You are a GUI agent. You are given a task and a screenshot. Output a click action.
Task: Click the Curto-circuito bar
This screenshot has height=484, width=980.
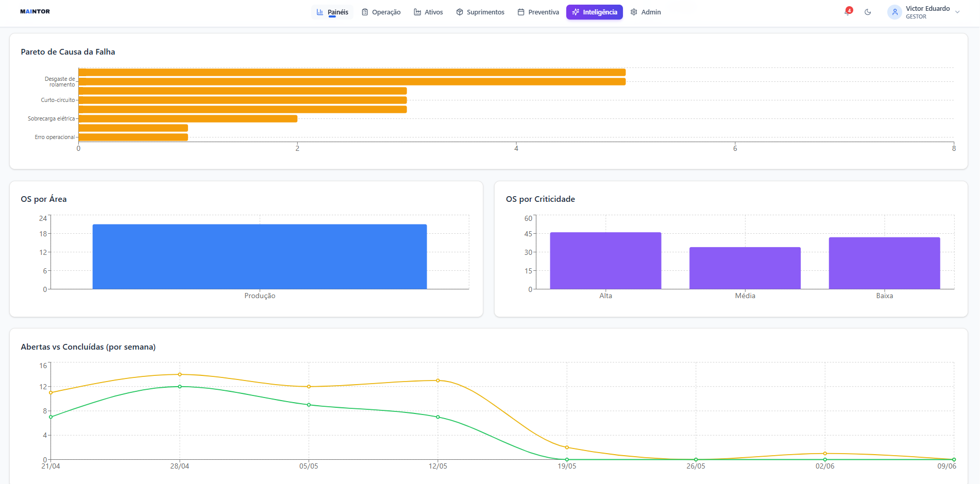[x=243, y=100]
